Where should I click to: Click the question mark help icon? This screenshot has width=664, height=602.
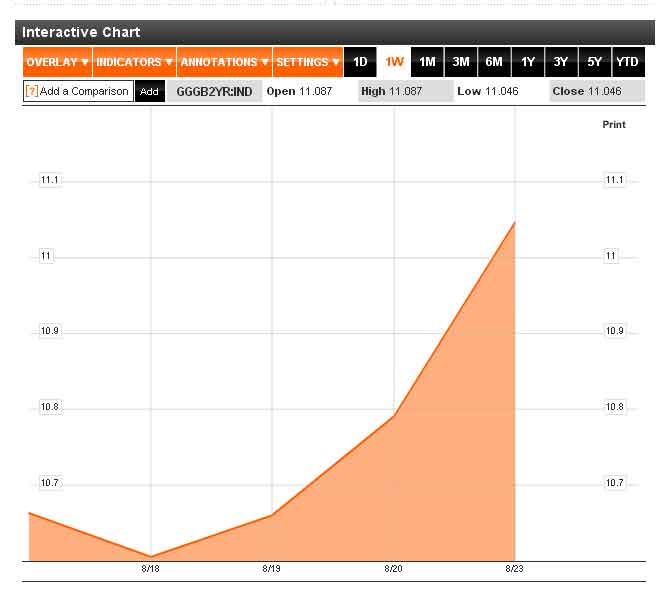click(31, 91)
